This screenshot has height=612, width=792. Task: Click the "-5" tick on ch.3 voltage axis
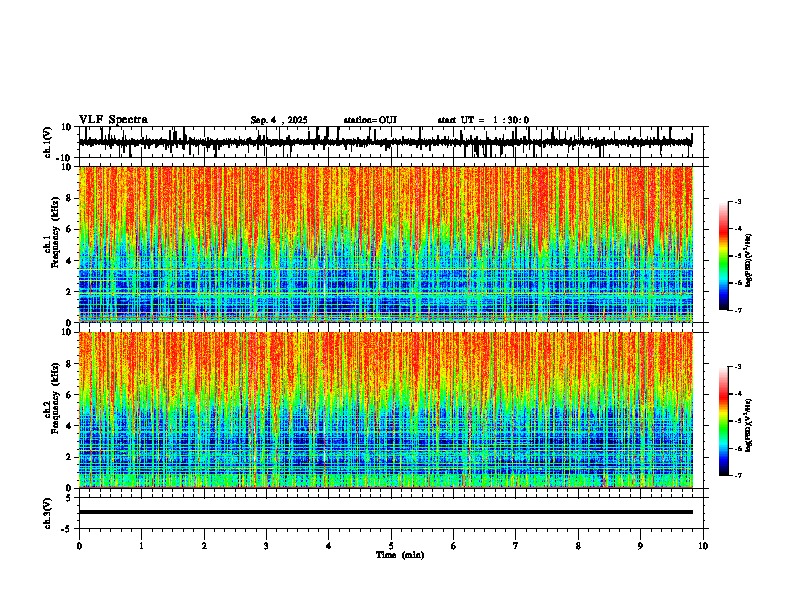67,529
